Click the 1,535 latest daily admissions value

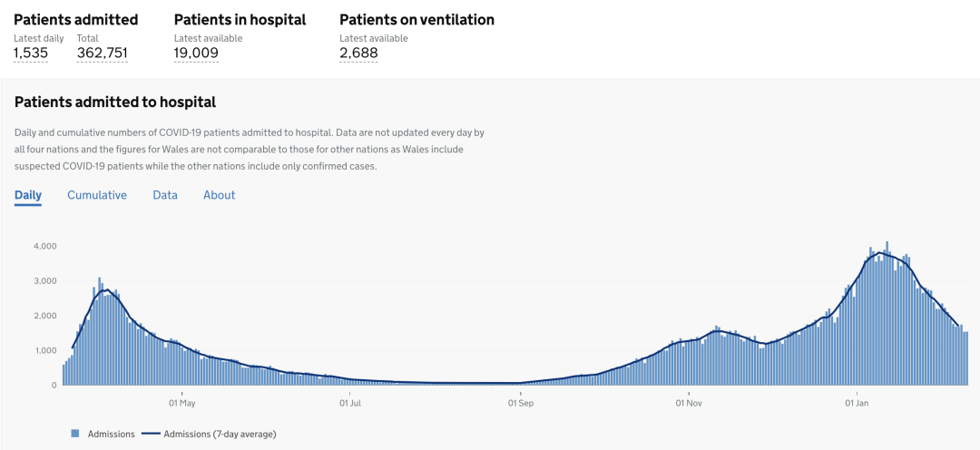(31, 53)
